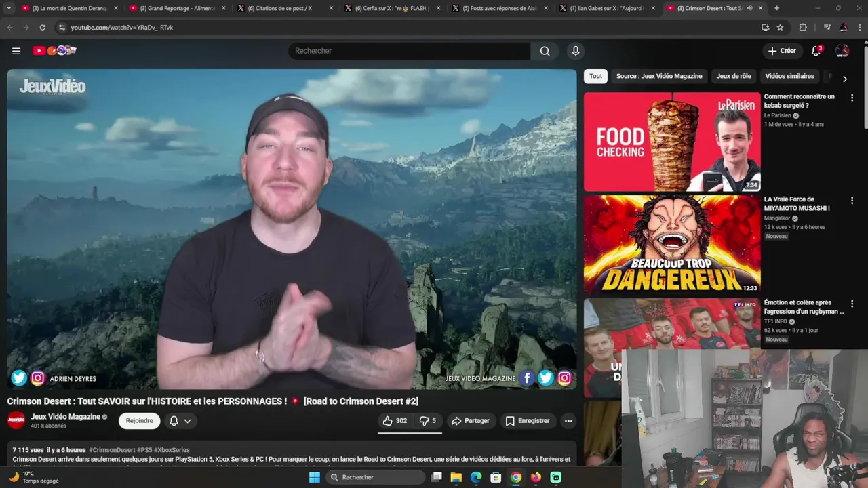Click the Créer button
The height and width of the screenshot is (488, 868).
point(782,51)
